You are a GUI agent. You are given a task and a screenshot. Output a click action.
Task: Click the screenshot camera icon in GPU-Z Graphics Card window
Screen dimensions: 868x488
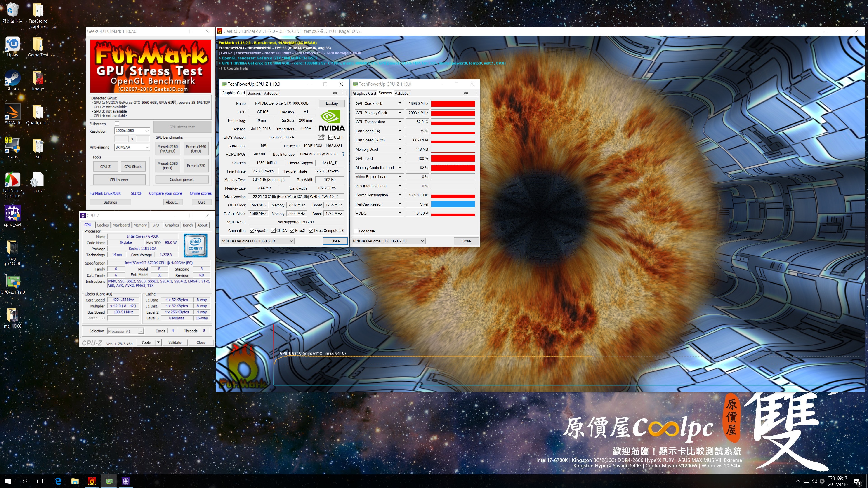(335, 93)
